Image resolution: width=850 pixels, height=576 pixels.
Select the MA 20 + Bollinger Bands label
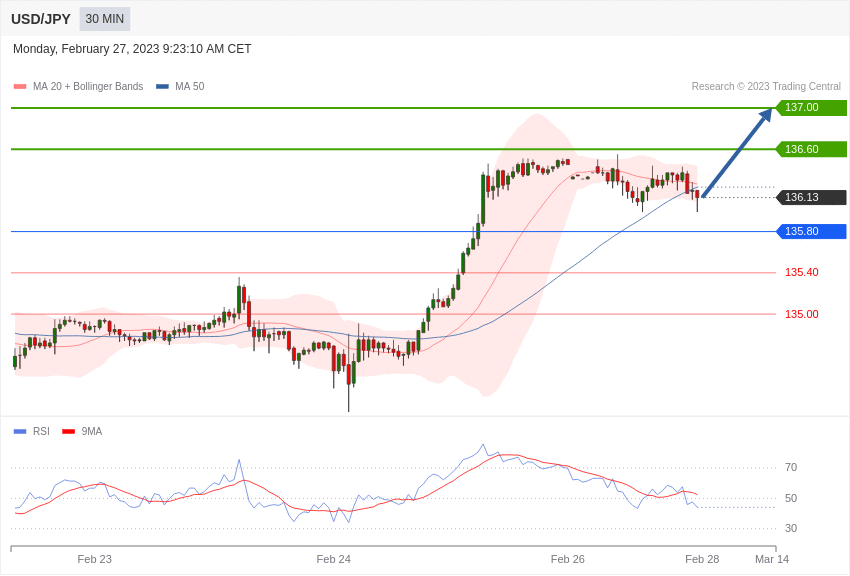tap(88, 86)
